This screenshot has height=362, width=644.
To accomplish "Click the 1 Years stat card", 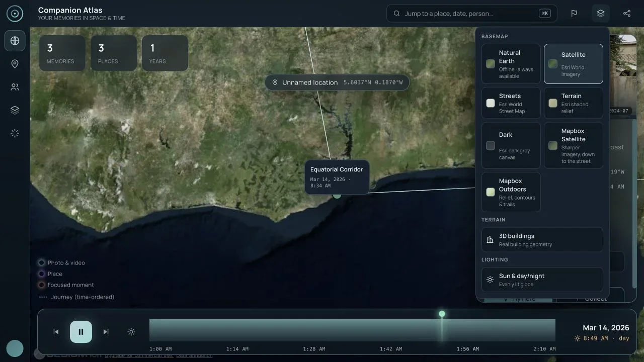I will (x=165, y=53).
